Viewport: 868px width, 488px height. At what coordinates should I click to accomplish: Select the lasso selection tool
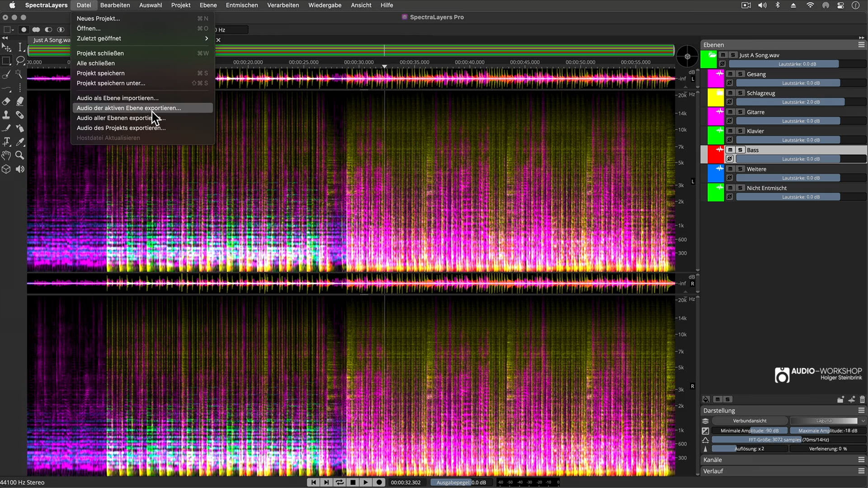(20, 61)
